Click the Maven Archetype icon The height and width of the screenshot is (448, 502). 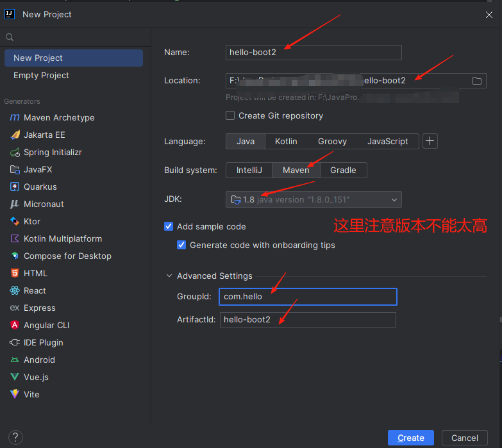[x=15, y=117]
